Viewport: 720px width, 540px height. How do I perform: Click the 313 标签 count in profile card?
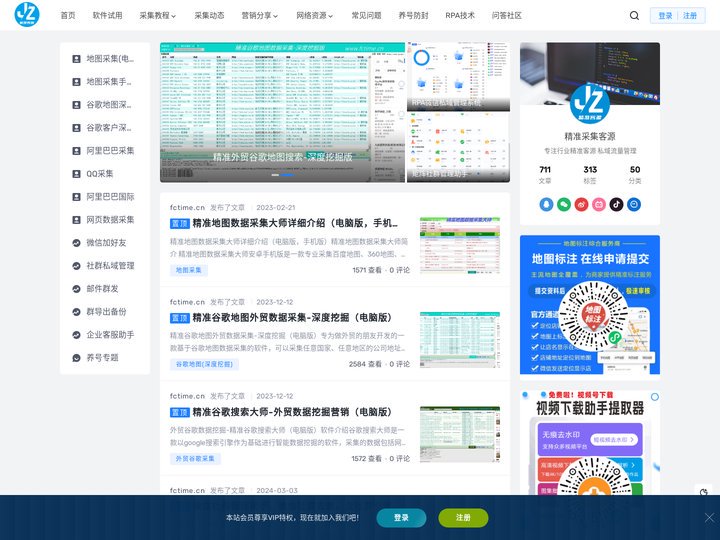point(590,174)
